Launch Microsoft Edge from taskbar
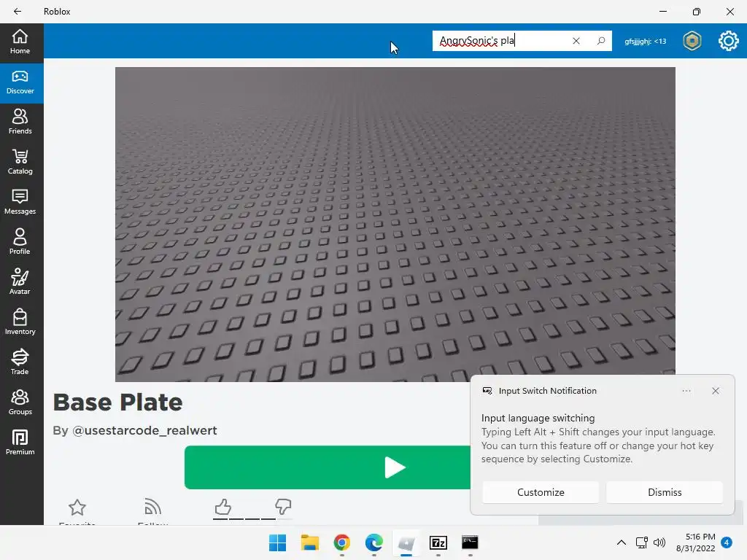Screen dimensions: 747x560 coord(374,542)
